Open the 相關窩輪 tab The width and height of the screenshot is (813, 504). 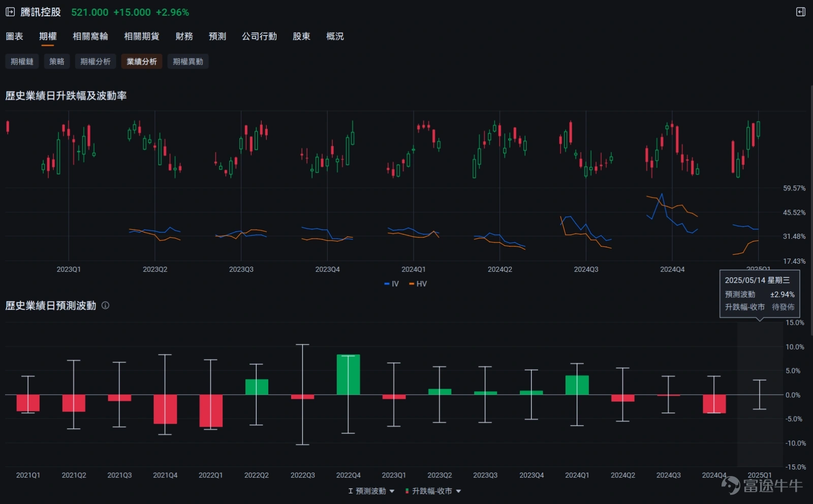pos(90,36)
